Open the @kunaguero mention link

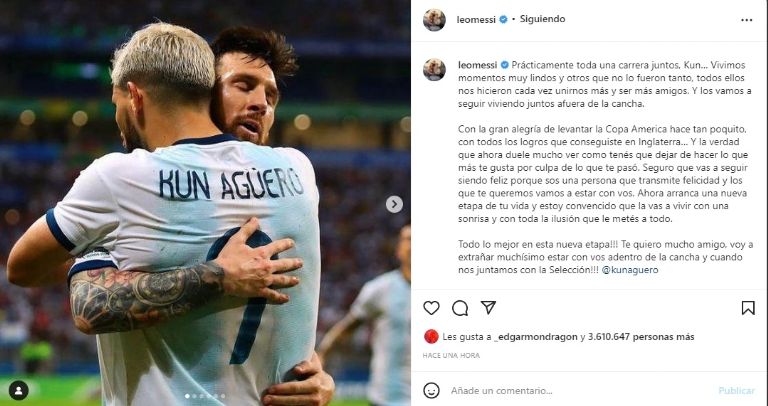click(630, 270)
